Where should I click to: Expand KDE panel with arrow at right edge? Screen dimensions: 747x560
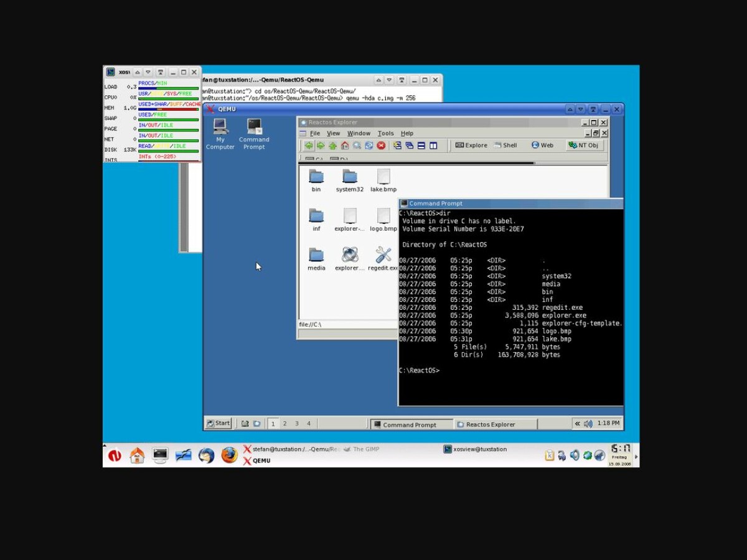coord(636,456)
